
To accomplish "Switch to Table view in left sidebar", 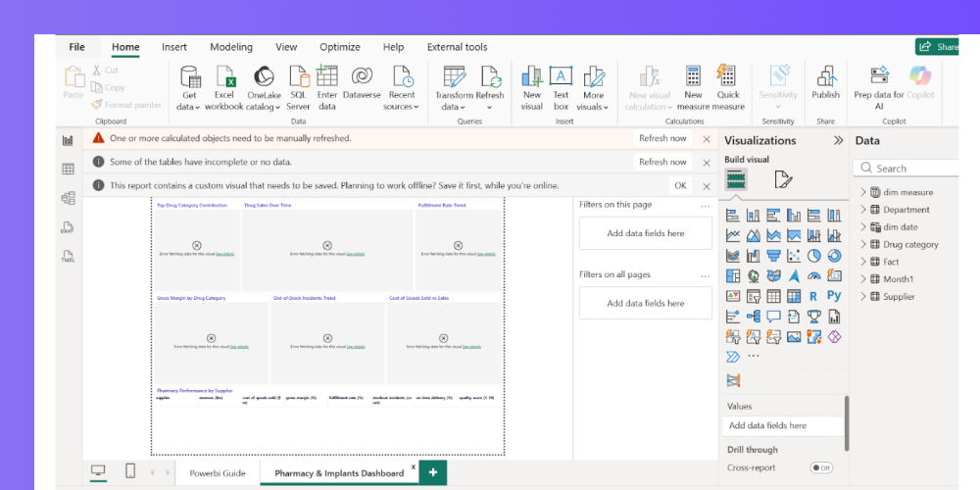I will pos(68,169).
